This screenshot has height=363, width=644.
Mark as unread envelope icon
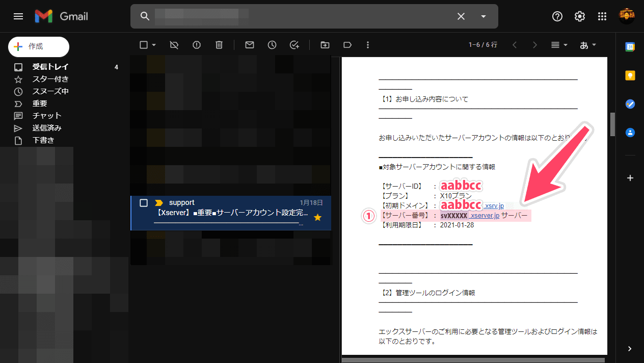coord(250,45)
